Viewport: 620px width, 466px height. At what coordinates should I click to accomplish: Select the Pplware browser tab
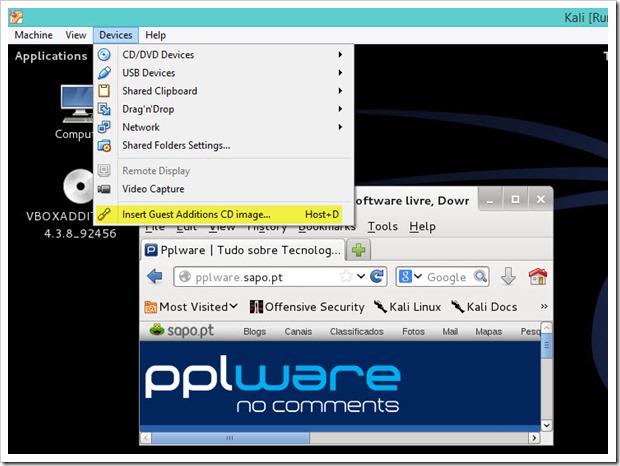point(243,250)
